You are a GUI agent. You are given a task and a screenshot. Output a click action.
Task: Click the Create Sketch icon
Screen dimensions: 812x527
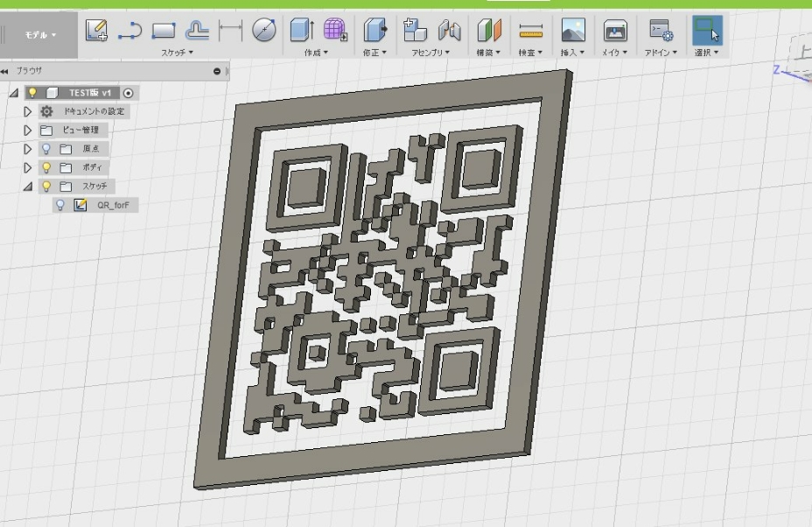[x=96, y=30]
